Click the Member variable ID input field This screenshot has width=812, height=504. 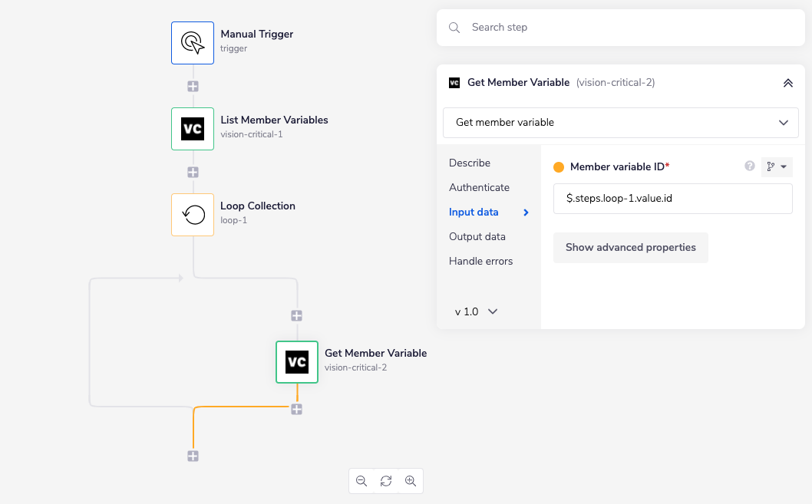(672, 199)
